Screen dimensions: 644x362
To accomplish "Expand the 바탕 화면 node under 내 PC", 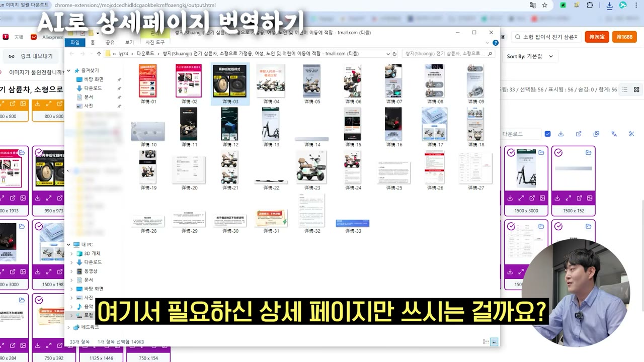I will pos(71,289).
